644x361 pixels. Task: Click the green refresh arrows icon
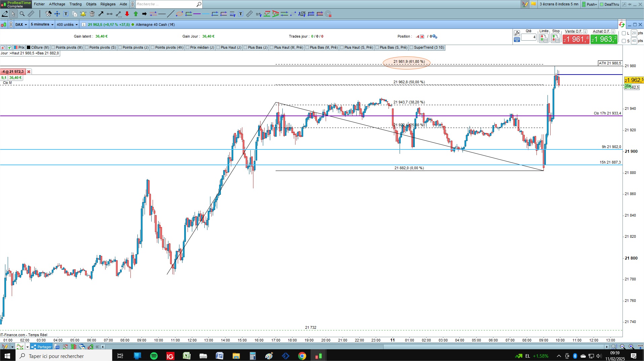(x=621, y=25)
